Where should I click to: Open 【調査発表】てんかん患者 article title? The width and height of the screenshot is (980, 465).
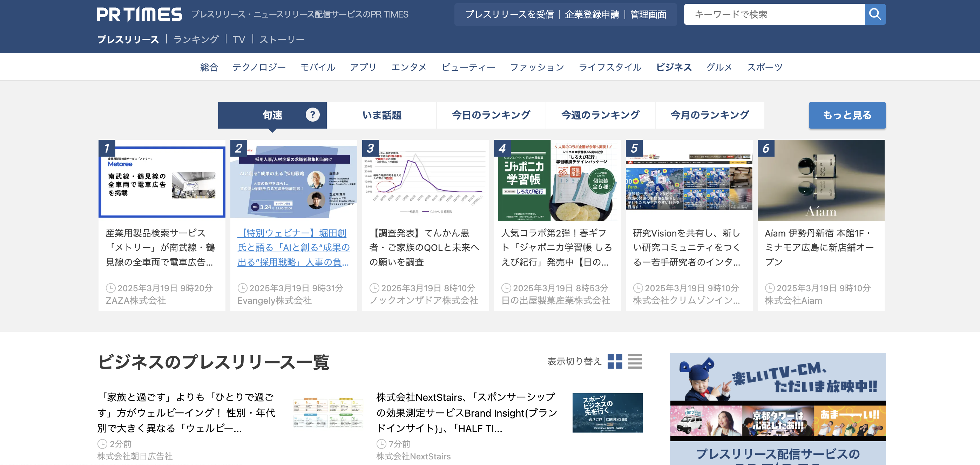pos(424,247)
